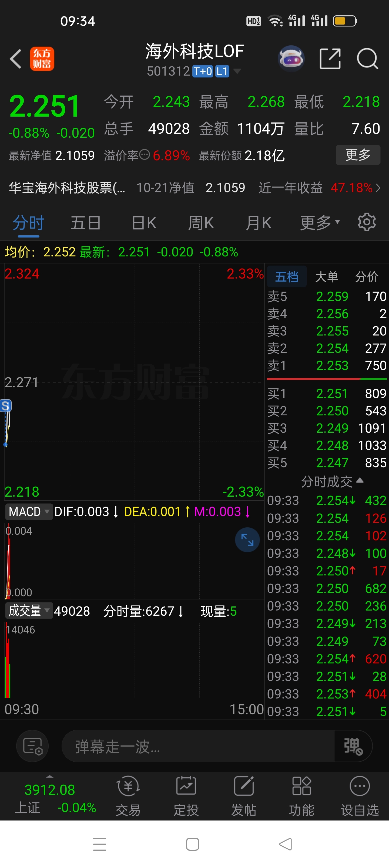Open the message list icon beside the input
This screenshot has width=389, height=868.
pyautogui.click(x=32, y=746)
